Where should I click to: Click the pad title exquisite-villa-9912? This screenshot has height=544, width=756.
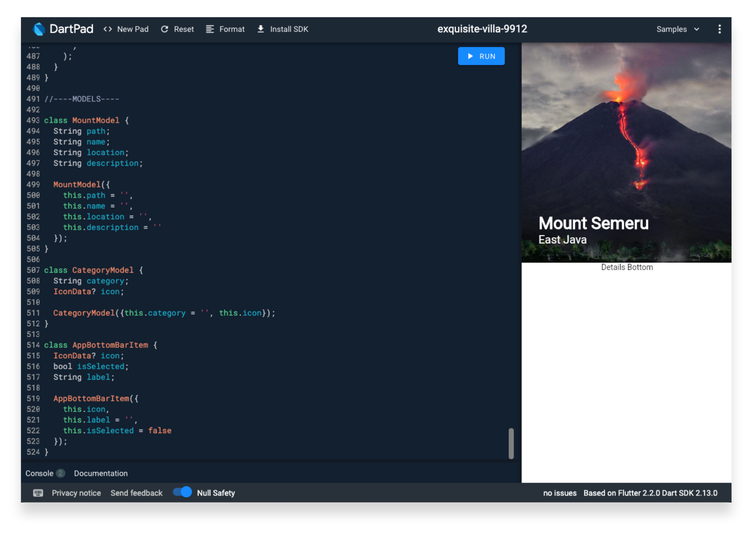482,29
